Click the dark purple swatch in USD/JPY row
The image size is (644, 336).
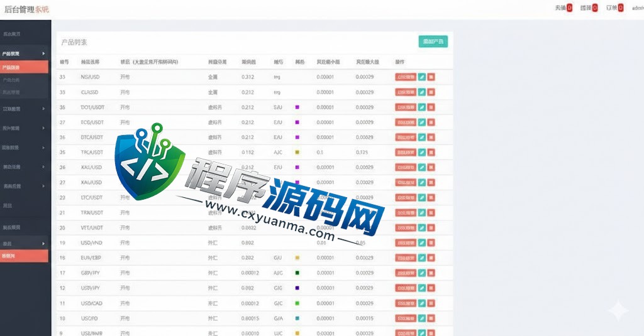(x=297, y=288)
